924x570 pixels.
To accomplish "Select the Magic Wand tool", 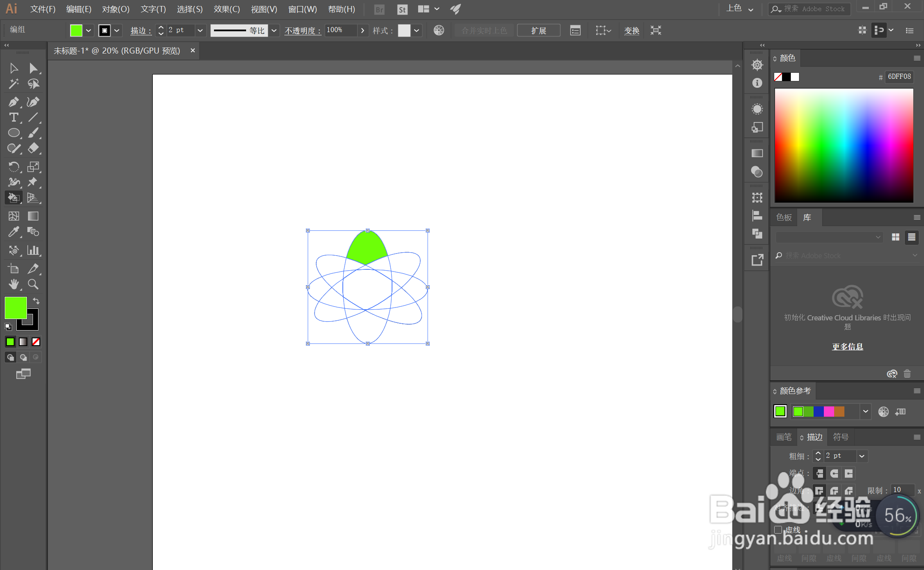I will point(13,84).
